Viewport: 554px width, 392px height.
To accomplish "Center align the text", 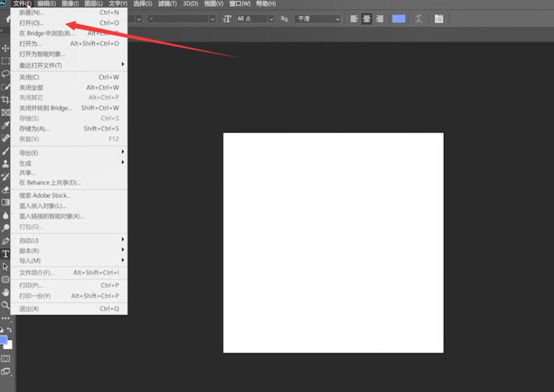I will point(367,18).
